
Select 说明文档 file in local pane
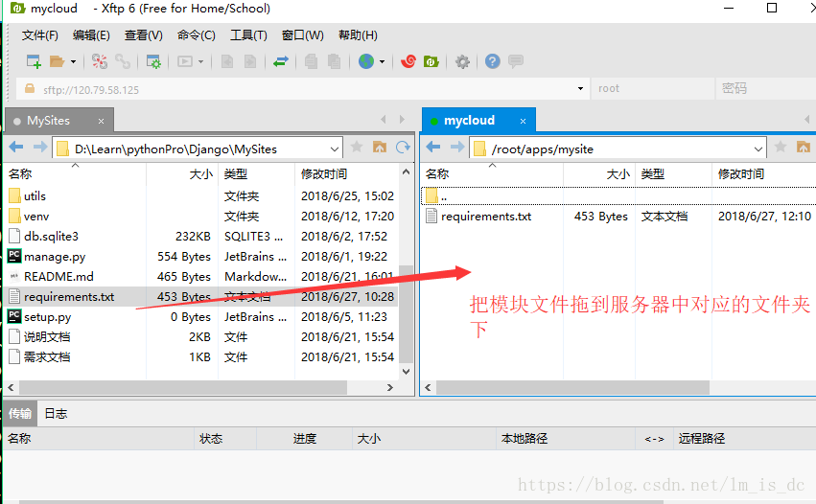(47, 337)
